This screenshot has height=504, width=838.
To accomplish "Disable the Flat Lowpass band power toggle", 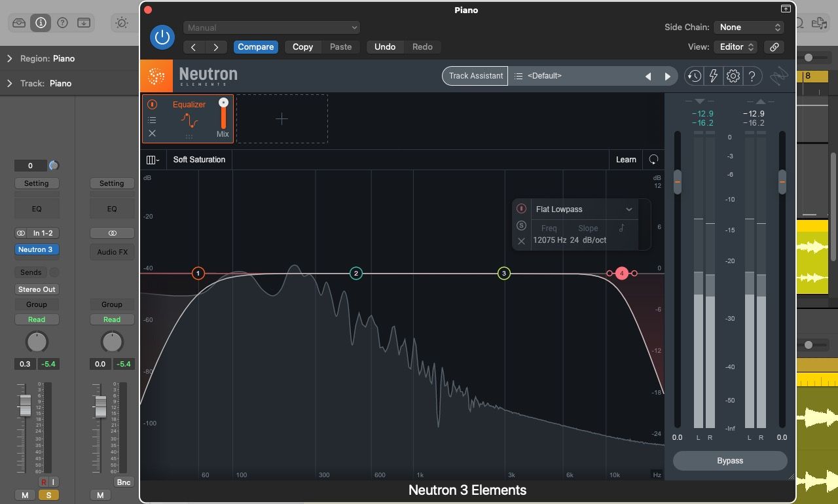I will (521, 208).
